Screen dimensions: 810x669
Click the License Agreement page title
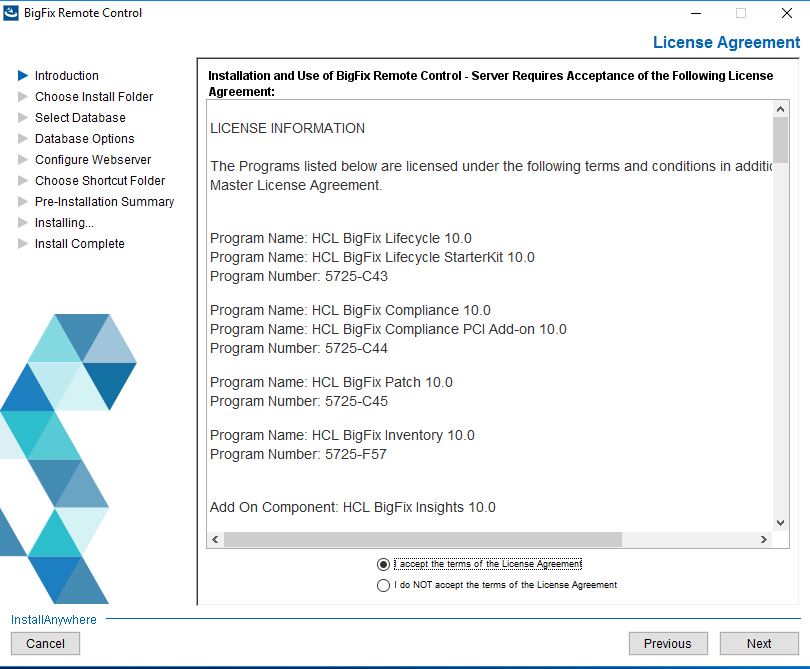[726, 42]
